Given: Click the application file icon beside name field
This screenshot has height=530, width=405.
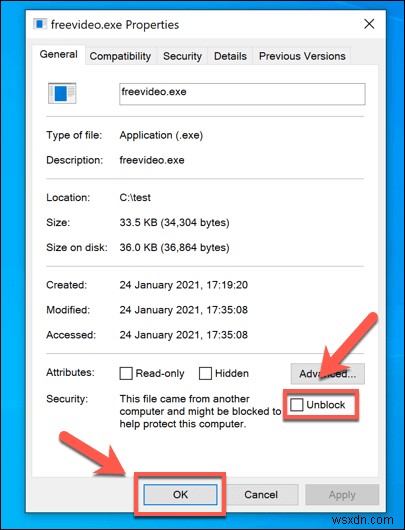Looking at the screenshot, I should point(62,93).
